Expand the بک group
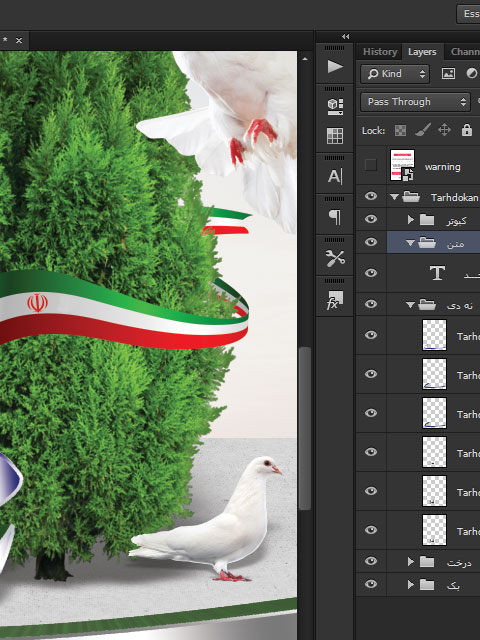 (x=411, y=585)
